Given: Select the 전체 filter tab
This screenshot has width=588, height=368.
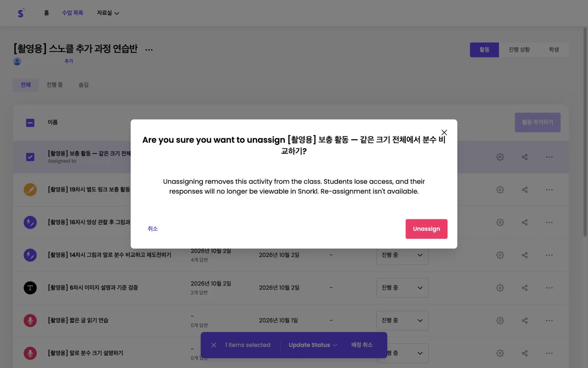Looking at the screenshot, I should coord(26,85).
